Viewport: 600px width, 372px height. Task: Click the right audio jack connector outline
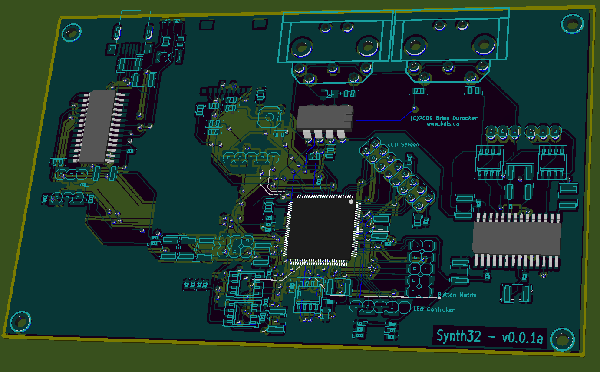[x=450, y=44]
